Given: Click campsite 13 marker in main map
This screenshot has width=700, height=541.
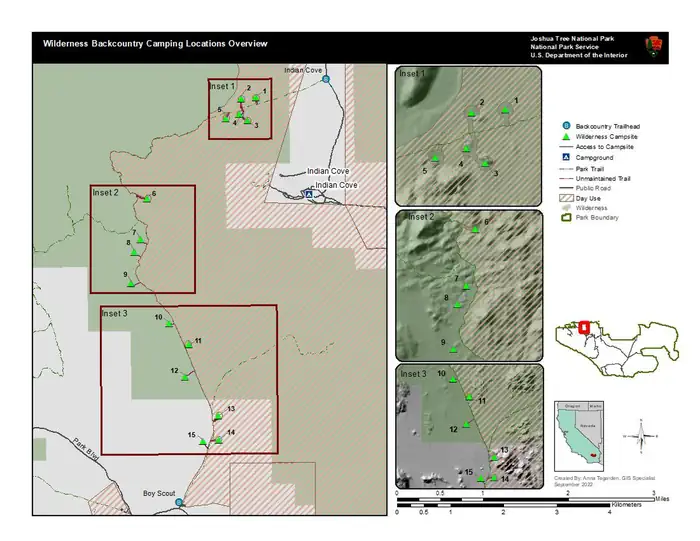Looking at the screenshot, I should pyautogui.click(x=218, y=416).
